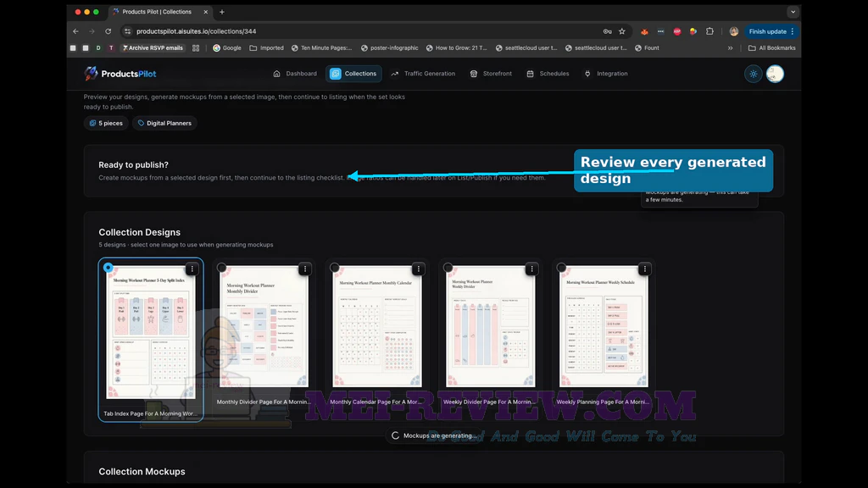Image resolution: width=868 pixels, height=488 pixels.
Task: Open the Schedules section
Action: tap(548, 74)
